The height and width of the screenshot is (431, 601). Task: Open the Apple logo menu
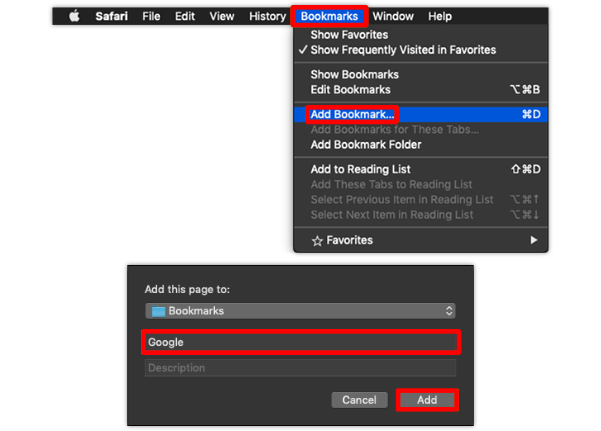click(74, 16)
